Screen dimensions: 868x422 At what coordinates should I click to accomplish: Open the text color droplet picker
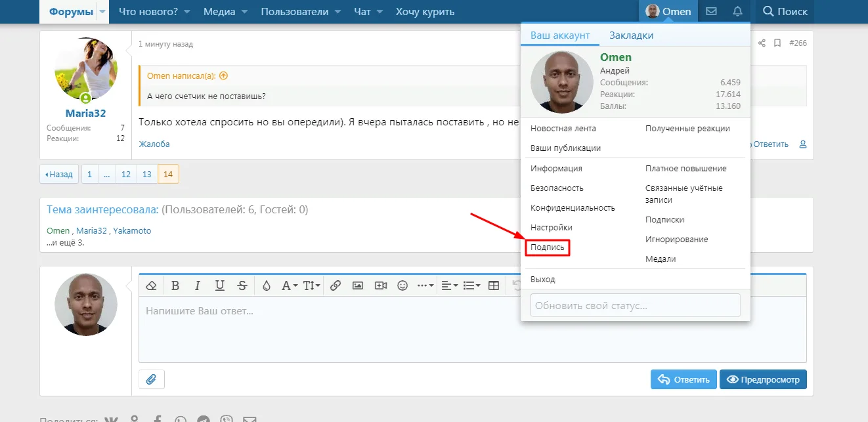[x=266, y=285]
